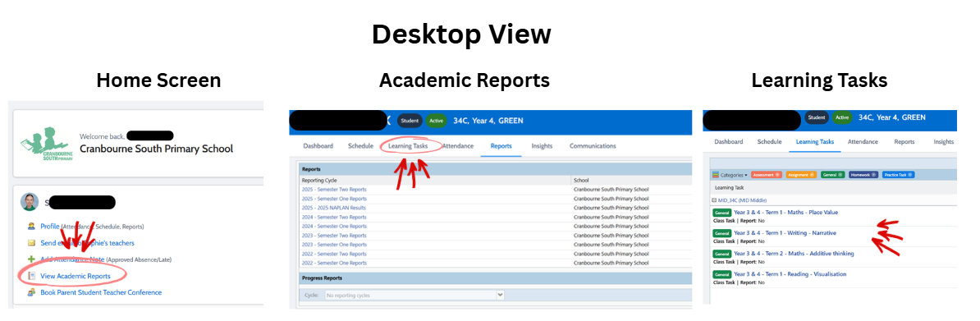Viewport: 980px width, 321px height.
Task: Click the Reporting Cycle column header
Action: click(x=319, y=180)
